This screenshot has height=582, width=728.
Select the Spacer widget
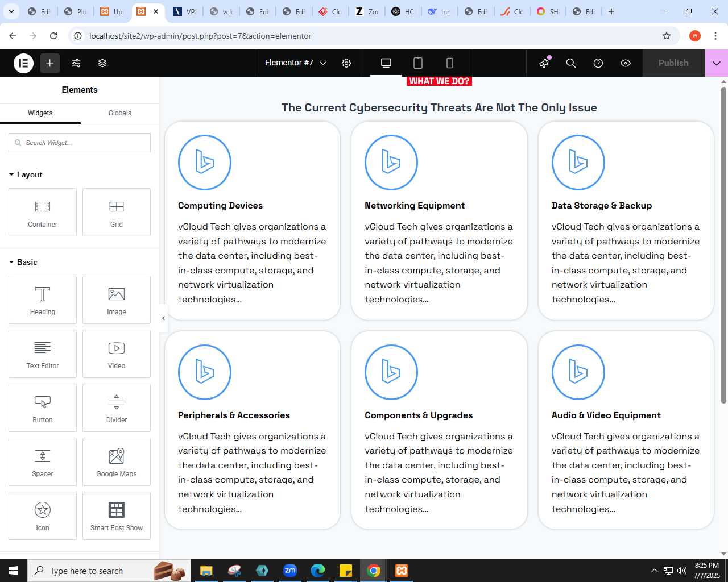point(43,462)
